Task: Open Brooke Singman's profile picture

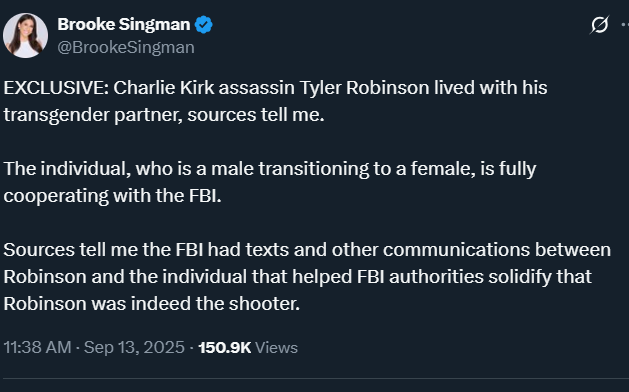Action: (x=25, y=35)
